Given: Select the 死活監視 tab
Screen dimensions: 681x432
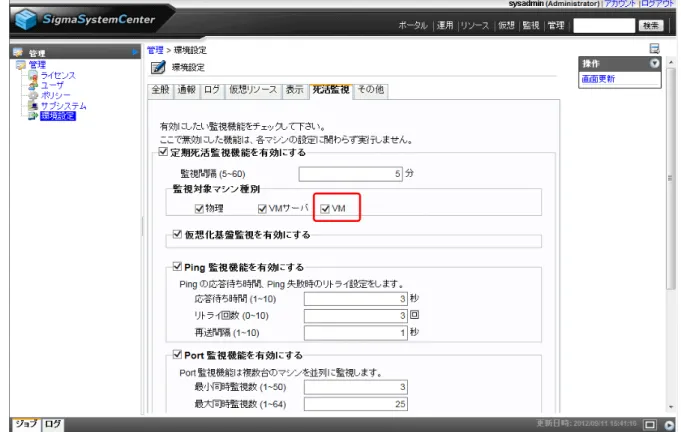Looking at the screenshot, I should 331,90.
